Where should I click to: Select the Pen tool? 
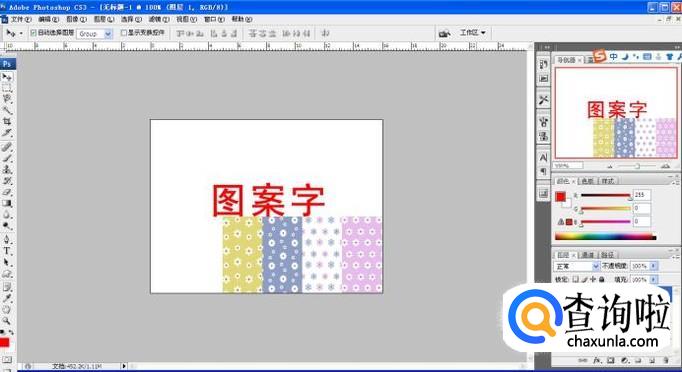(7, 239)
